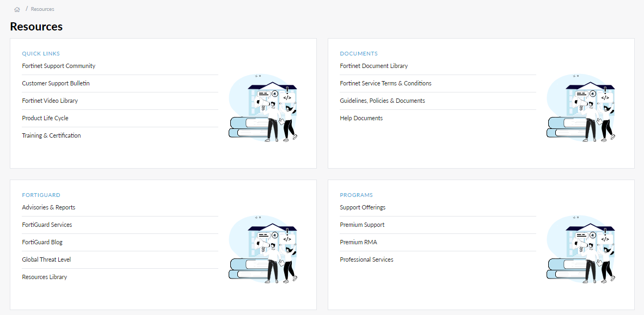Viewport: 644px width, 315px height.
Task: Click the illustration in Documents card
Action: coord(581,108)
